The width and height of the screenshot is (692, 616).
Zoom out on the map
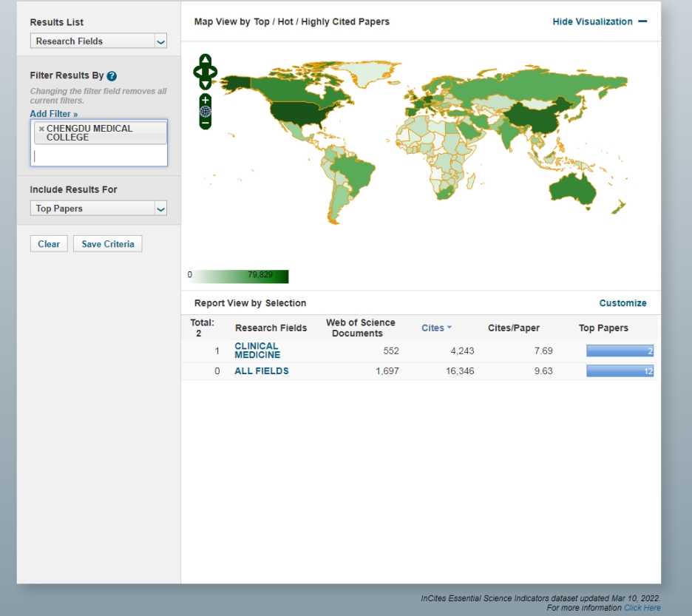coord(206,123)
